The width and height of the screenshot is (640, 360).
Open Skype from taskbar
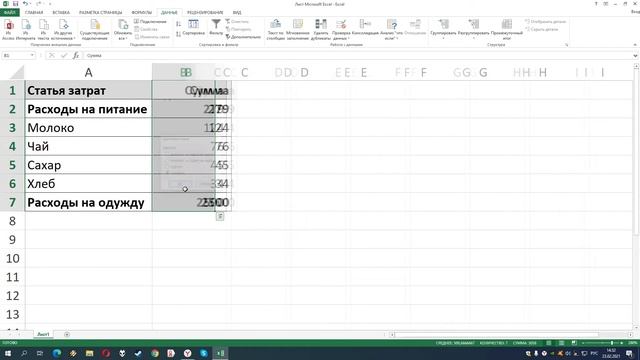coord(204,353)
